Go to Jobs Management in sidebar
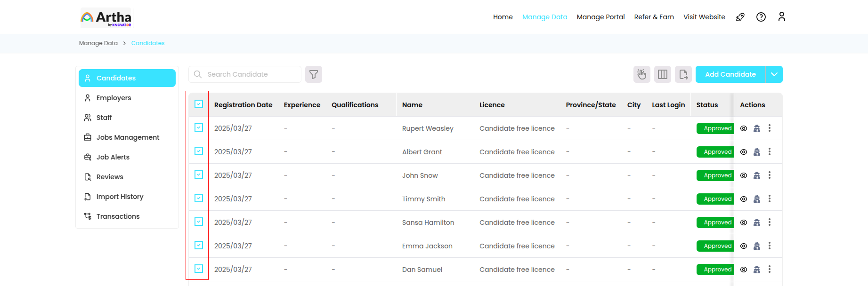868x286 pixels. pos(128,137)
